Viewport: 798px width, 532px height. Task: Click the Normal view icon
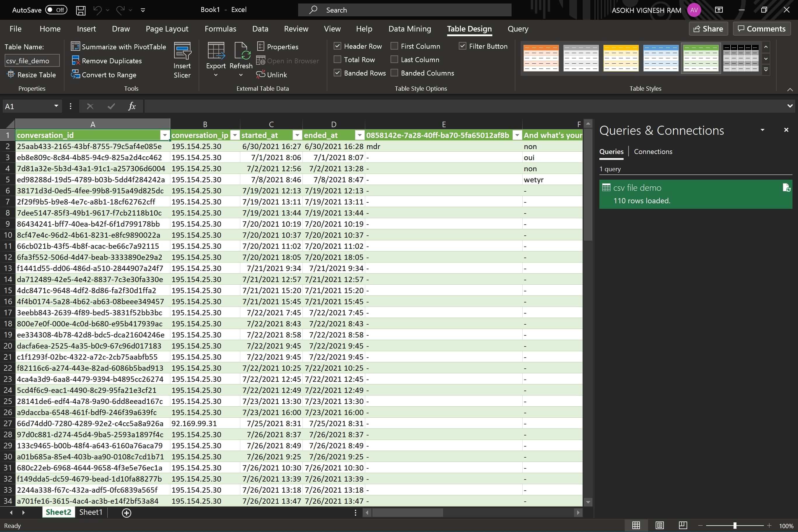coord(636,525)
